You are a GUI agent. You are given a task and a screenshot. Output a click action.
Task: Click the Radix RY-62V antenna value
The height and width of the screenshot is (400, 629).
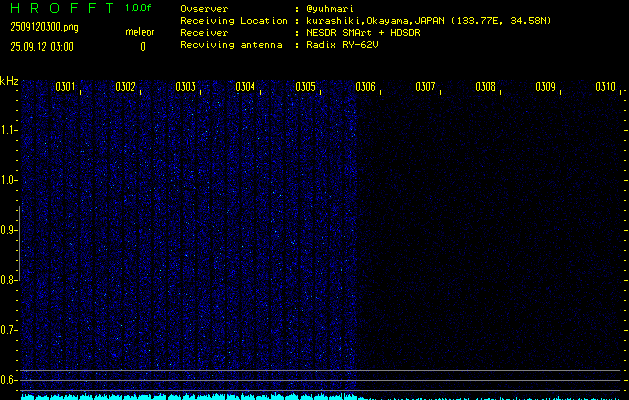click(x=342, y=45)
